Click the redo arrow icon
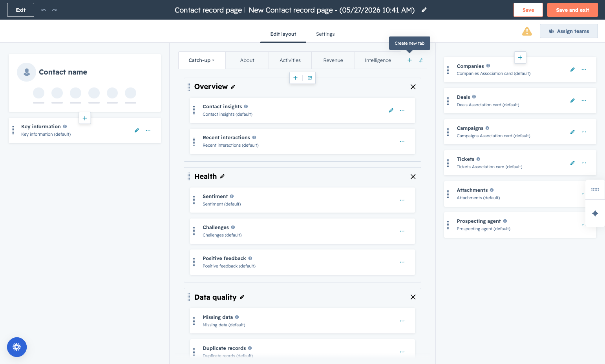Screen dimensions: 605x364 55,10
